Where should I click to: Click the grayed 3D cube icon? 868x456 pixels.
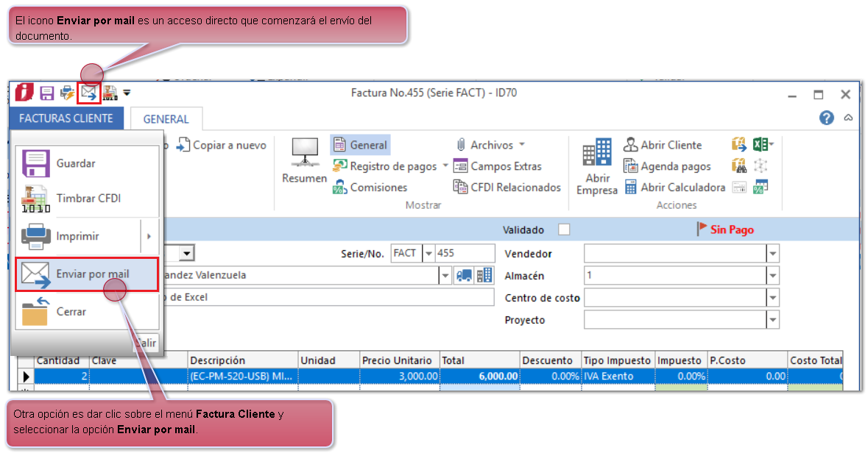tap(761, 165)
